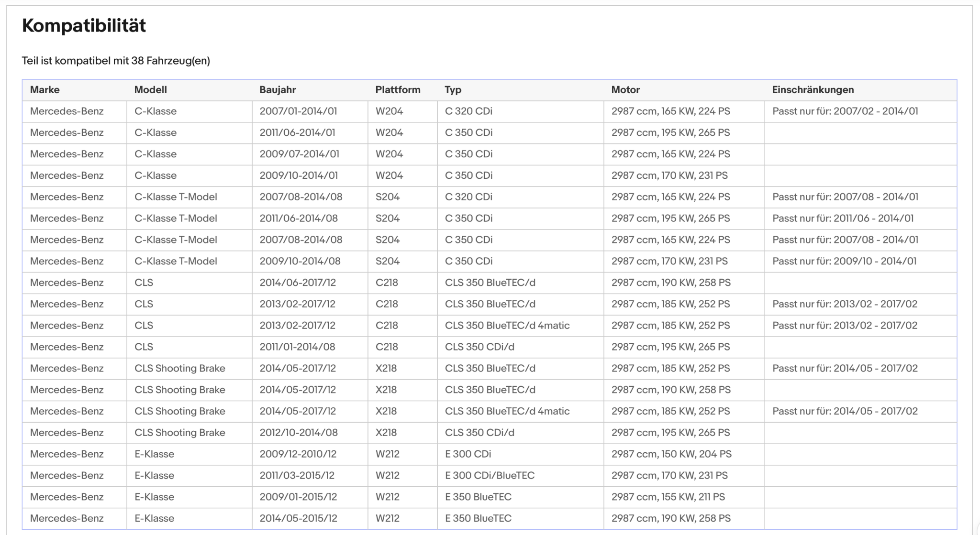Click the Marke column header
Viewport: 980px width, 535px height.
coord(45,90)
